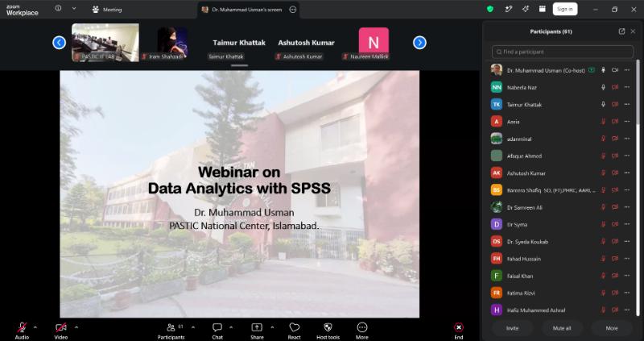The height and width of the screenshot is (341, 644).
Task: Click the drag handle below video strip
Action: (239, 65)
